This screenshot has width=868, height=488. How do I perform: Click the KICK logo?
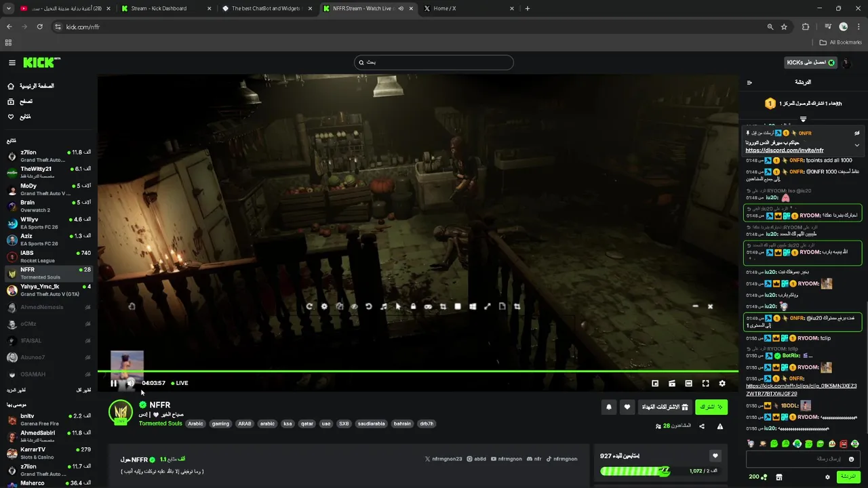click(41, 62)
